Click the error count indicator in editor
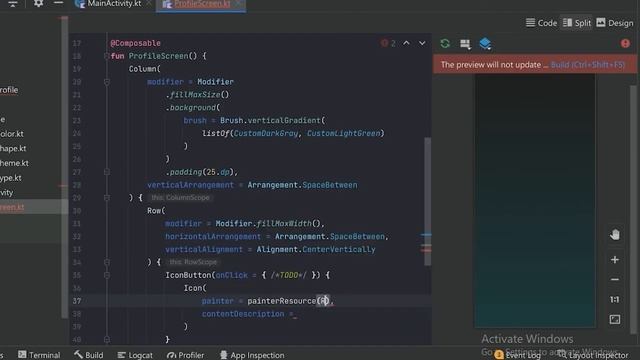The image size is (640, 360). point(388,43)
